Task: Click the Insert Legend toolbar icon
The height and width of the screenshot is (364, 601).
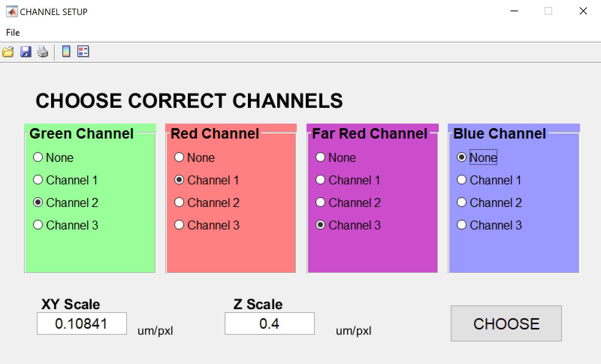Action: (83, 51)
